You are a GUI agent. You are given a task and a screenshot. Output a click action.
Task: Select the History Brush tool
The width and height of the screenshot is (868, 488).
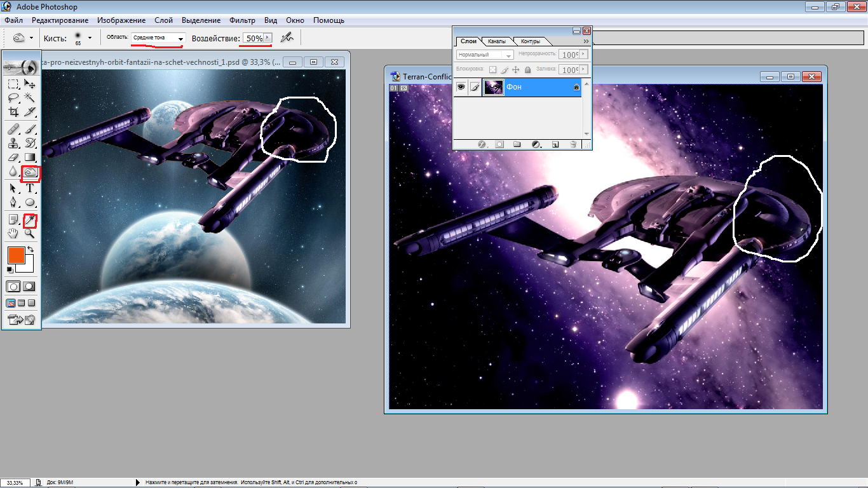(x=30, y=143)
